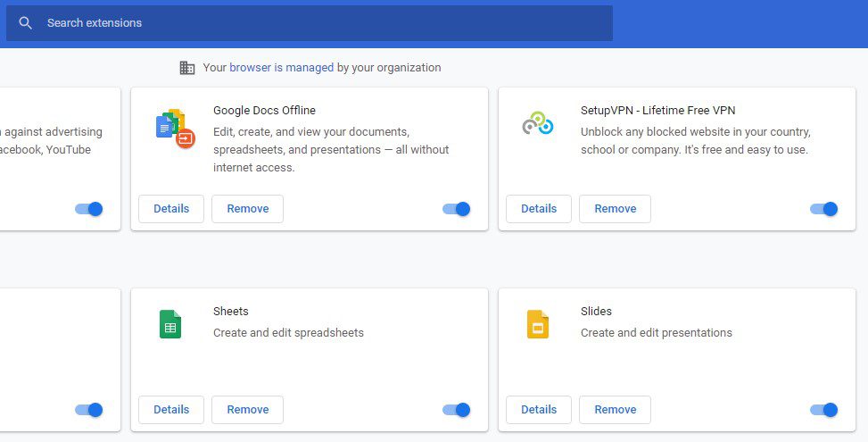868x442 pixels.
Task: Click 'Create and edit presentations' description
Action: coord(656,333)
